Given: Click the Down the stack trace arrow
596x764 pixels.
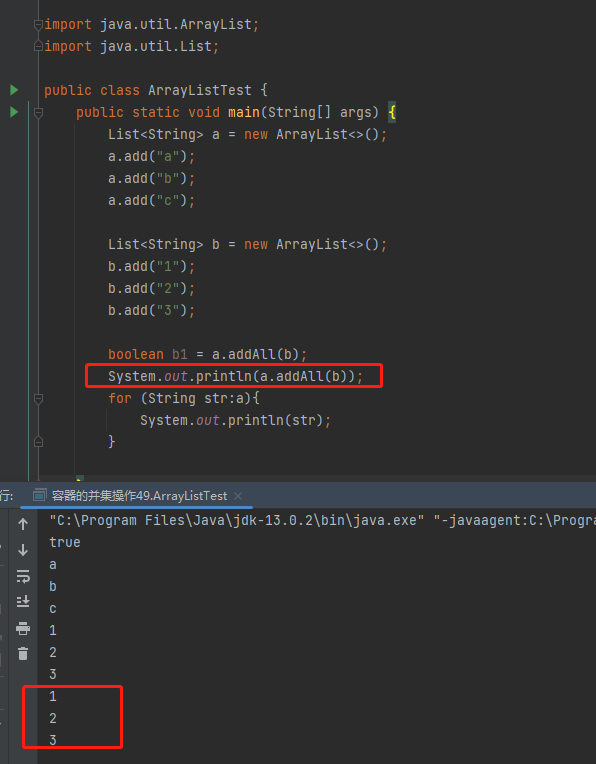Looking at the screenshot, I should tap(23, 550).
